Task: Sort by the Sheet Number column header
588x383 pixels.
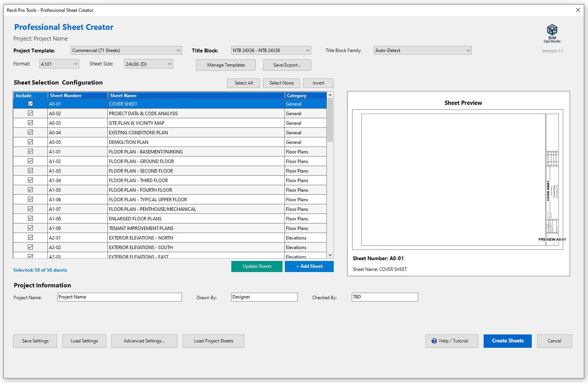Action: [x=78, y=96]
